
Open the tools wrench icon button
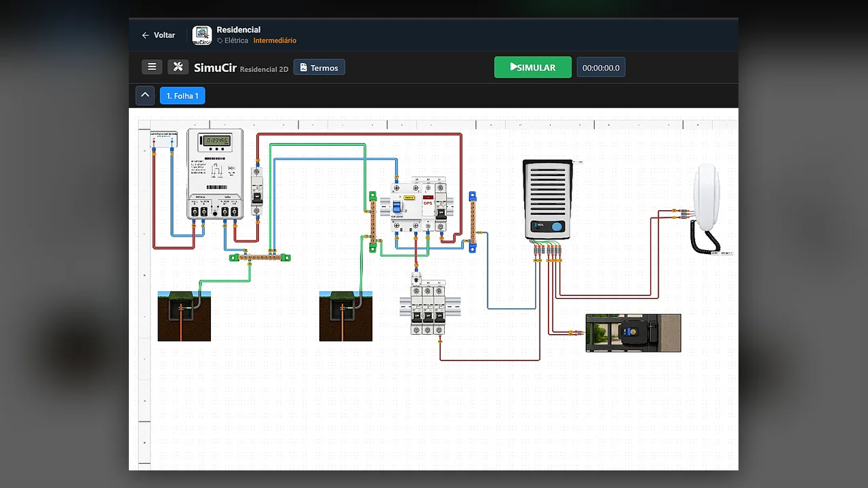point(178,67)
